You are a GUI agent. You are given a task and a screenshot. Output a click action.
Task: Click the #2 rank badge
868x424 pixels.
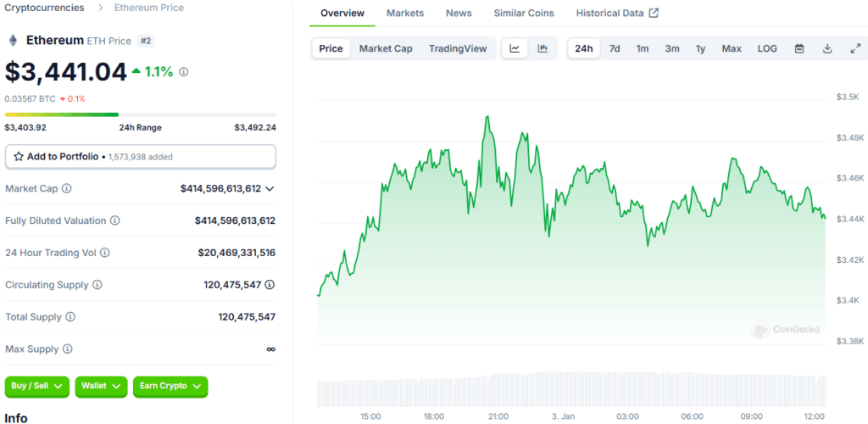(146, 41)
